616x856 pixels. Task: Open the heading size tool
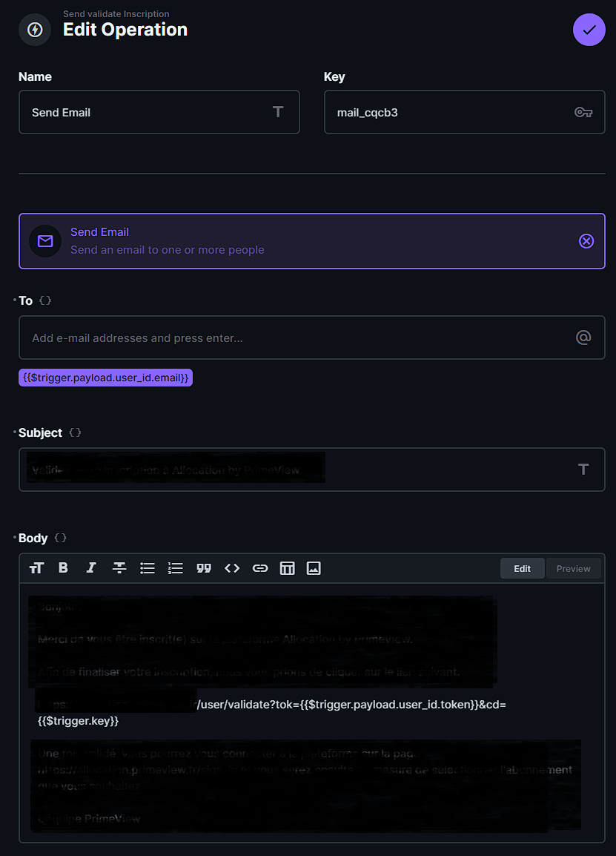pos(36,568)
